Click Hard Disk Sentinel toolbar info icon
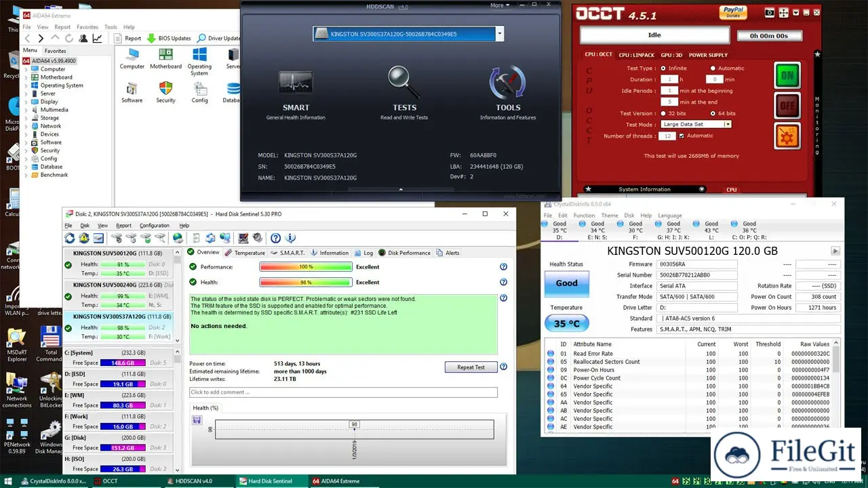 click(x=291, y=238)
